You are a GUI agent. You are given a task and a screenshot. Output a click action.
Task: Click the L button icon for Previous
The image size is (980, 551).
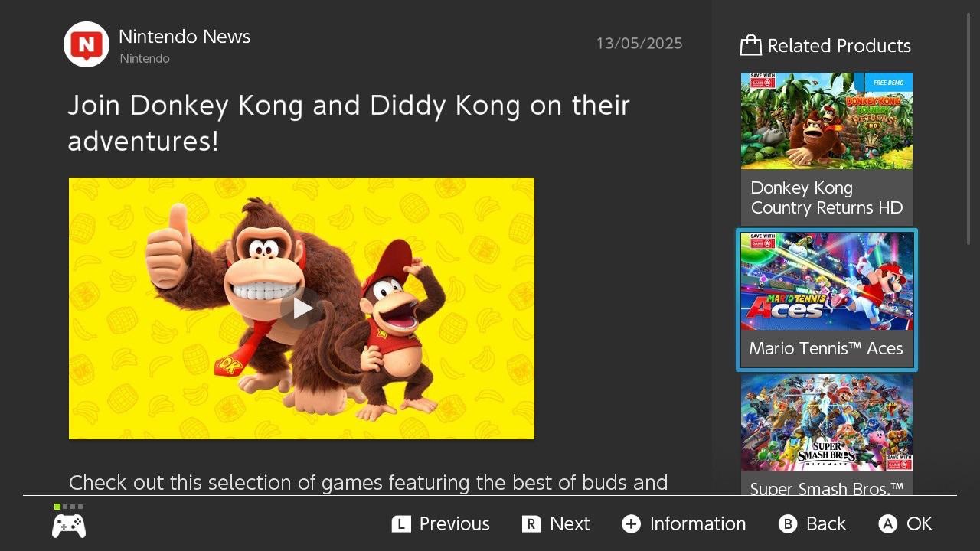pyautogui.click(x=401, y=524)
